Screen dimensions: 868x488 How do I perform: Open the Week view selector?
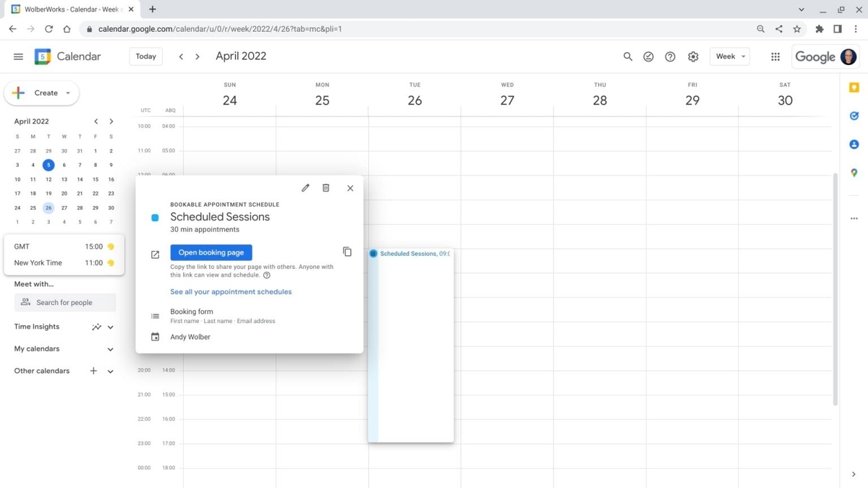point(729,56)
